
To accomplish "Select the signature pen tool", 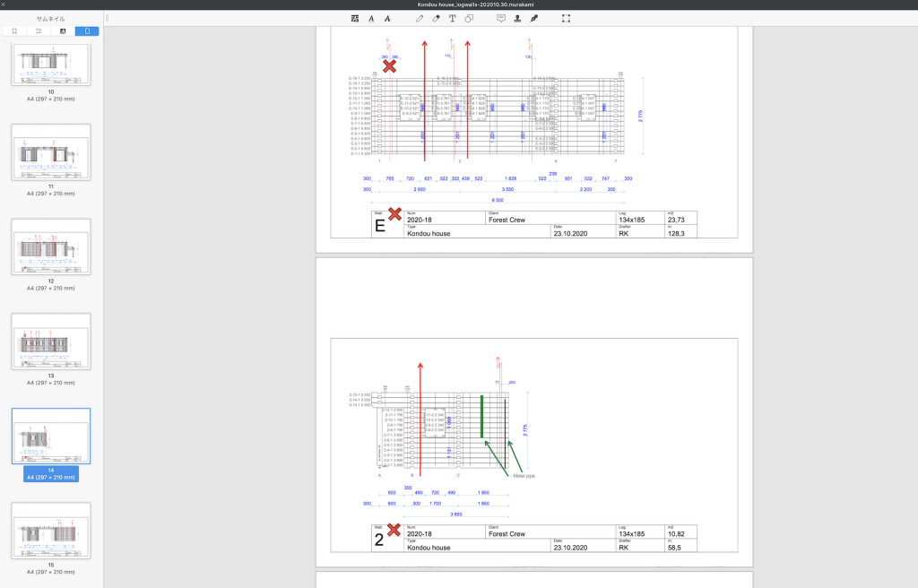I will (x=534, y=19).
